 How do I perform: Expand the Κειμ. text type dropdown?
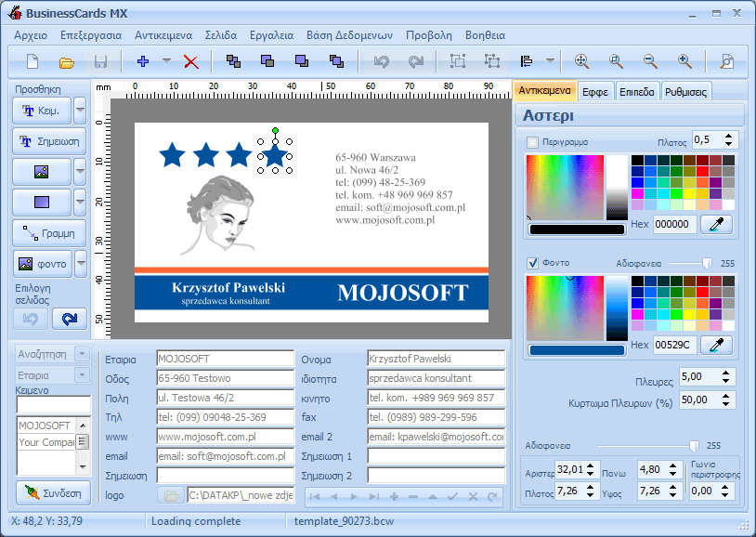[80, 111]
